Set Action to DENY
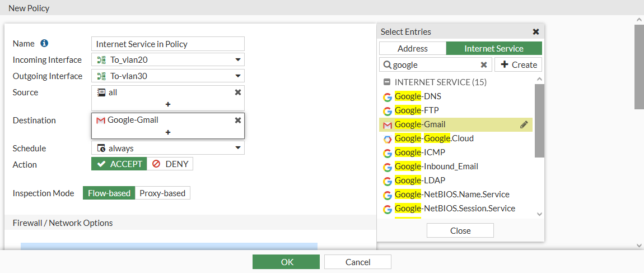Viewport: 644px width, 273px height. 170,164
